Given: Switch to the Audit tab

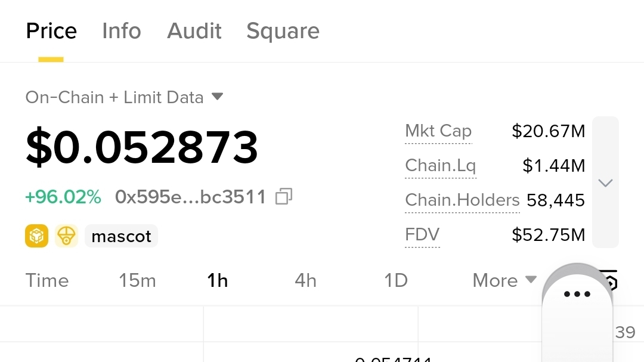Looking at the screenshot, I should click(x=194, y=31).
